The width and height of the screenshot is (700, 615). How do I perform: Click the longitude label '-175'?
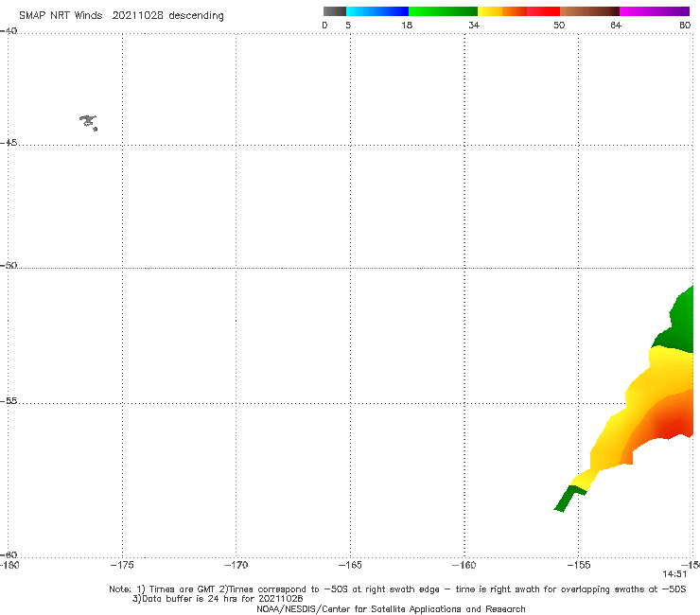pyautogui.click(x=122, y=565)
